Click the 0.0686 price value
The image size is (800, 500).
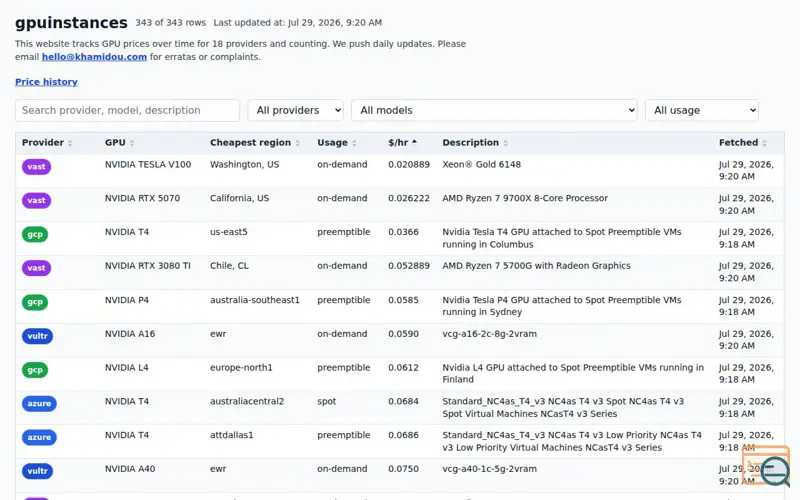pos(403,435)
